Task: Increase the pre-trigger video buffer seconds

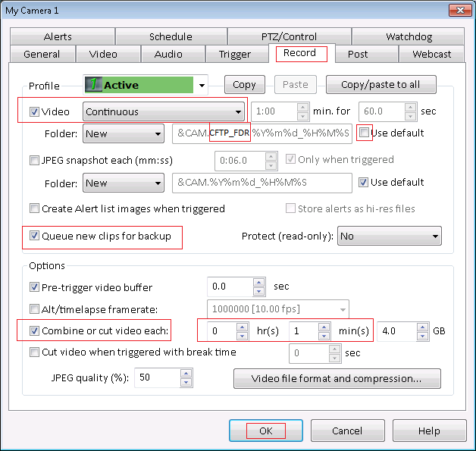Action: point(259,283)
